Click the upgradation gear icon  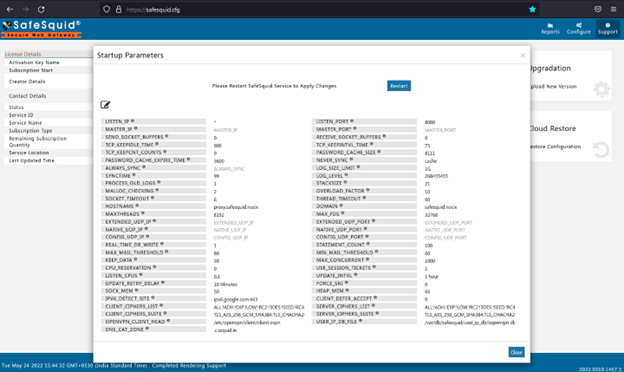point(601,89)
